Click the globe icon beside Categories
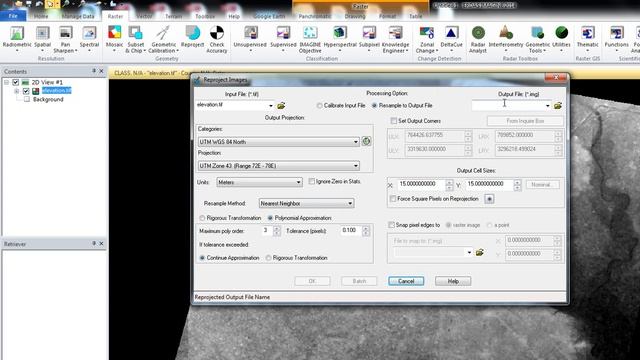640x360 pixels. pos(366,141)
